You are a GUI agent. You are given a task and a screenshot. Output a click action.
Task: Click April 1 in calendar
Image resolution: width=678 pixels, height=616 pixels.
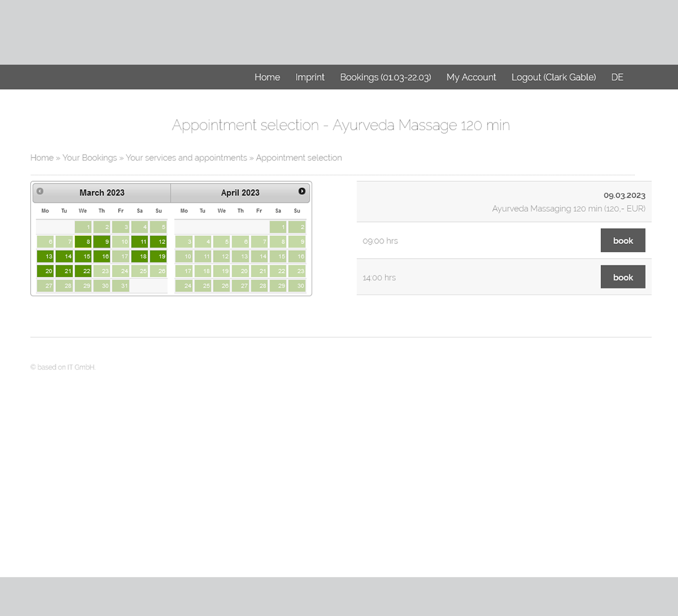pyautogui.click(x=278, y=227)
